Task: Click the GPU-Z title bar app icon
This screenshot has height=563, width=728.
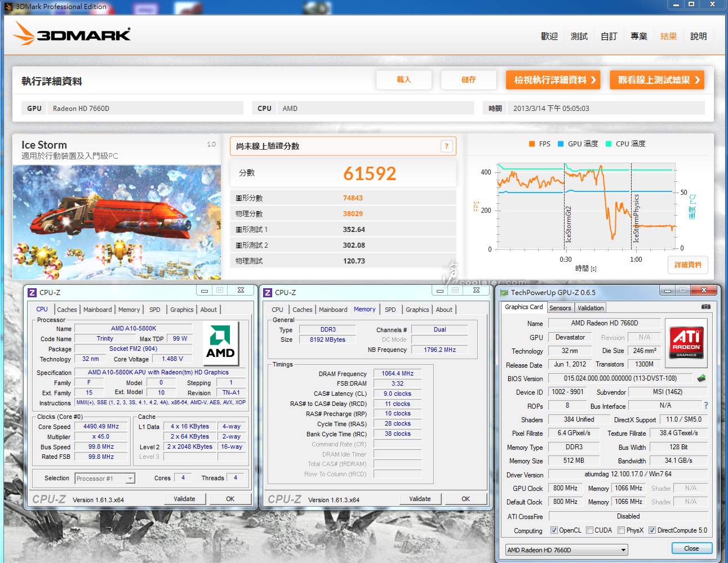Action: pyautogui.click(x=503, y=292)
